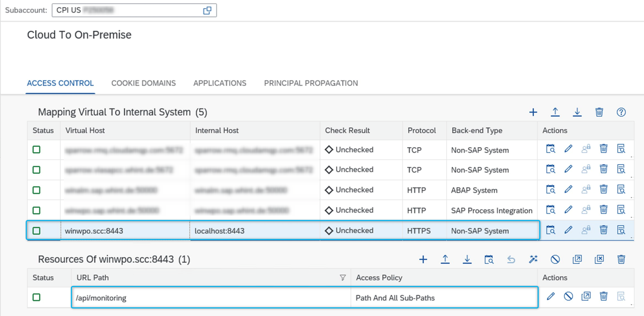Open the Principal Propagation tab
644x316 pixels.
tap(310, 83)
